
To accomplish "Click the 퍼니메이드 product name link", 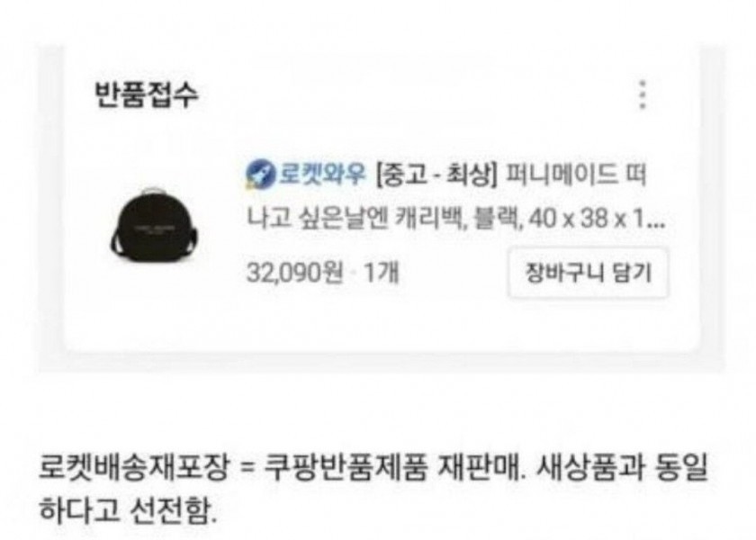I will click(x=561, y=175).
